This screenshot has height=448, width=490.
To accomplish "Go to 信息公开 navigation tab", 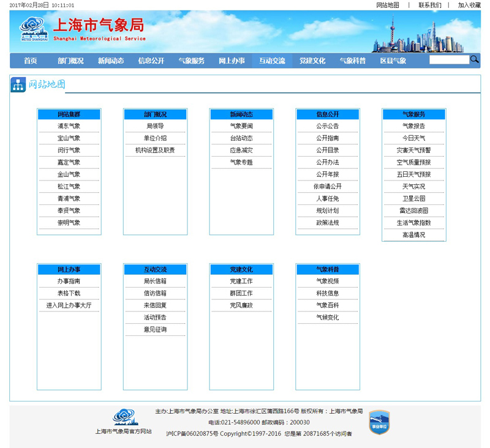I will pos(151,61).
